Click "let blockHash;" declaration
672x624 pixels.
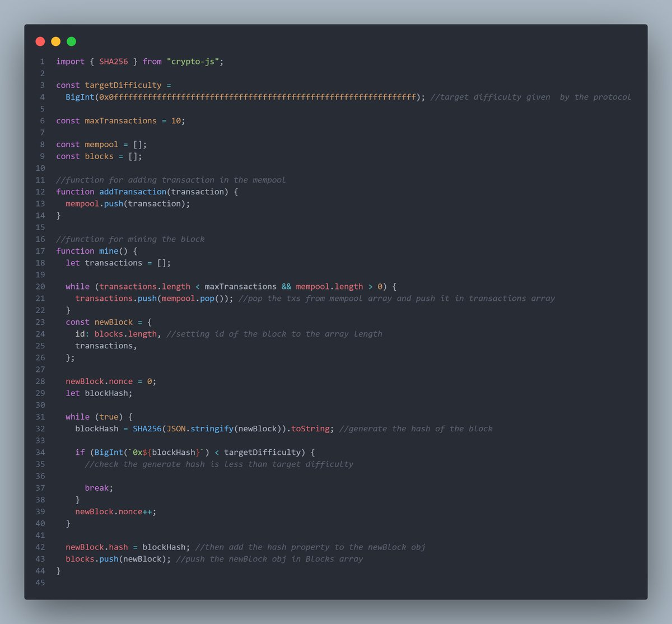pos(99,393)
